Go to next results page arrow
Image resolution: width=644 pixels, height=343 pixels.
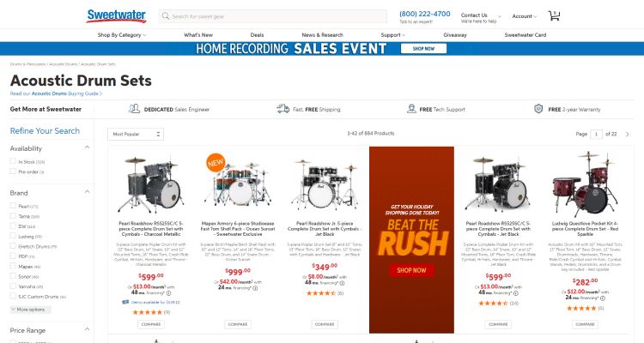coord(627,134)
